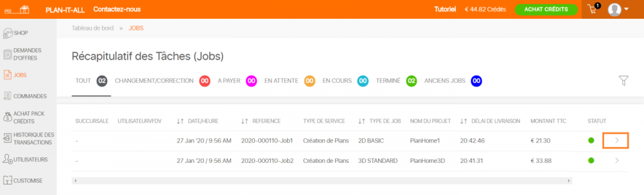Viewport: 644px width, 195px height.
Task: Click the filter funnel icon
Action: point(623,81)
